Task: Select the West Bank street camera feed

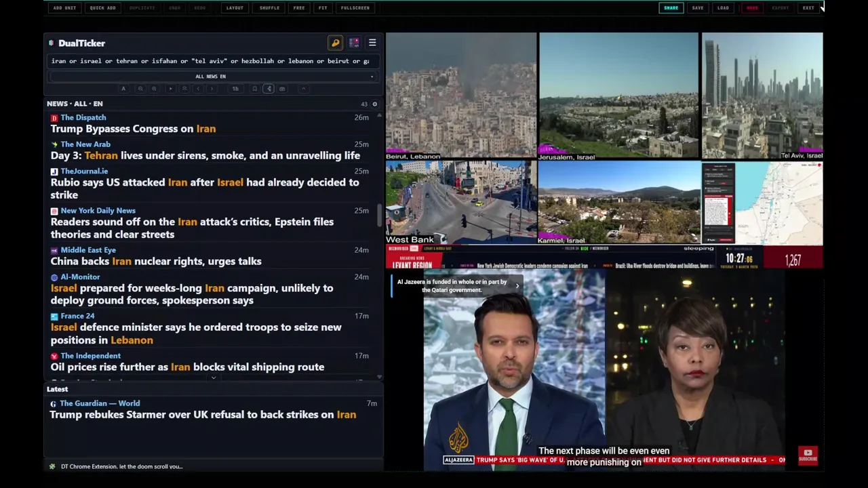Action: coord(461,202)
